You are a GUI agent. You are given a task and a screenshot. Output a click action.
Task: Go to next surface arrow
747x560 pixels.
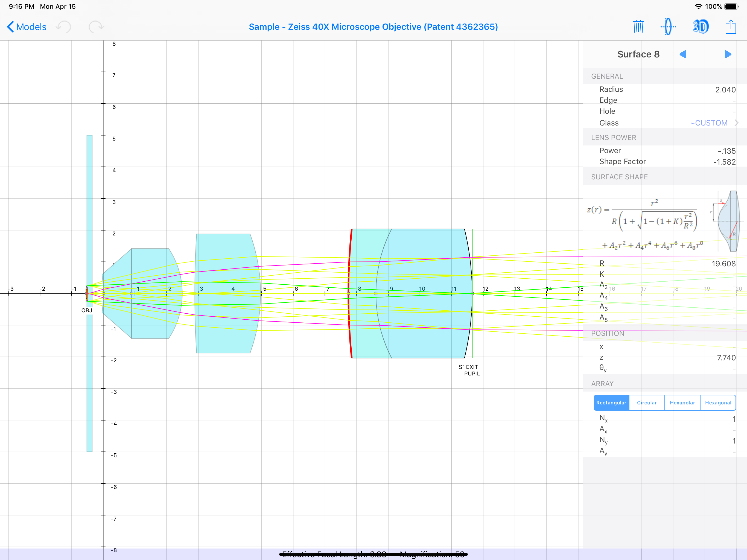728,54
